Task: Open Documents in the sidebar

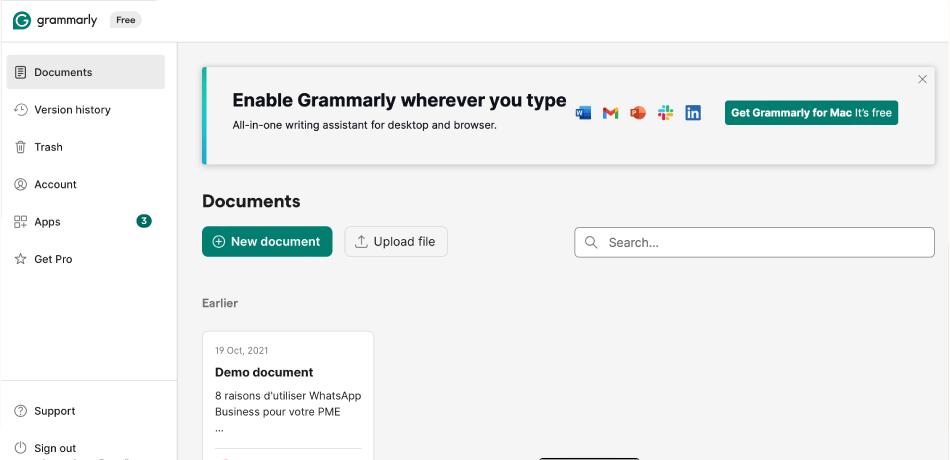Action: tap(85, 72)
